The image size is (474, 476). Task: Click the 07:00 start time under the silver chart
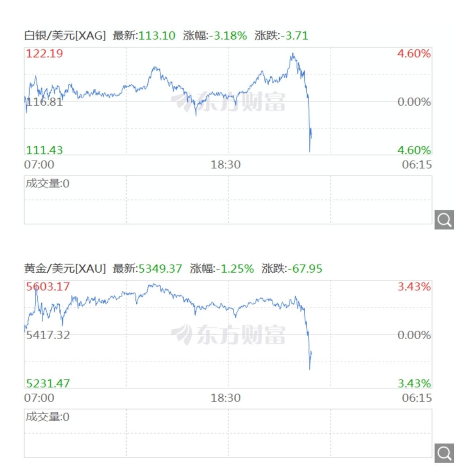pyautogui.click(x=39, y=164)
